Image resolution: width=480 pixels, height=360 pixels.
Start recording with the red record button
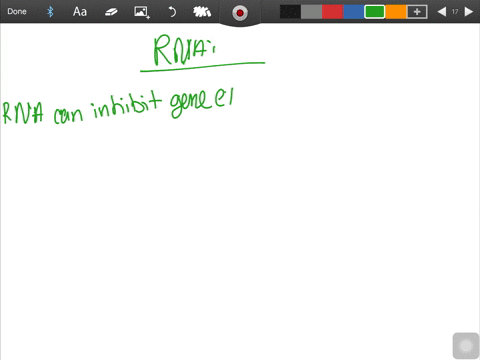(x=240, y=13)
